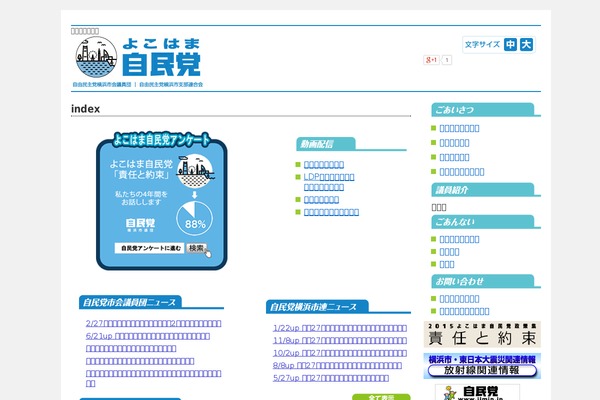Click the 自民党市会議員団ニュース heading
This screenshot has width=600, height=400.
(x=151, y=302)
